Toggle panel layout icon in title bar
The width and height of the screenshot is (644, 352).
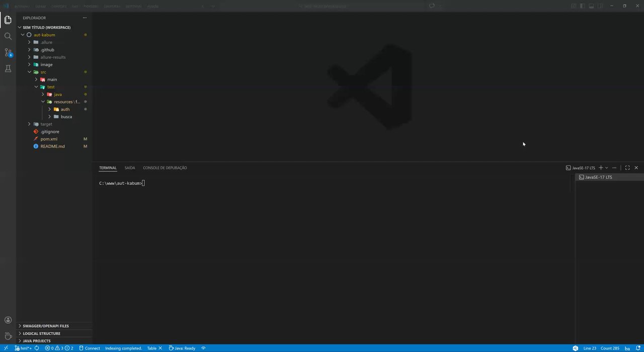[x=591, y=6]
